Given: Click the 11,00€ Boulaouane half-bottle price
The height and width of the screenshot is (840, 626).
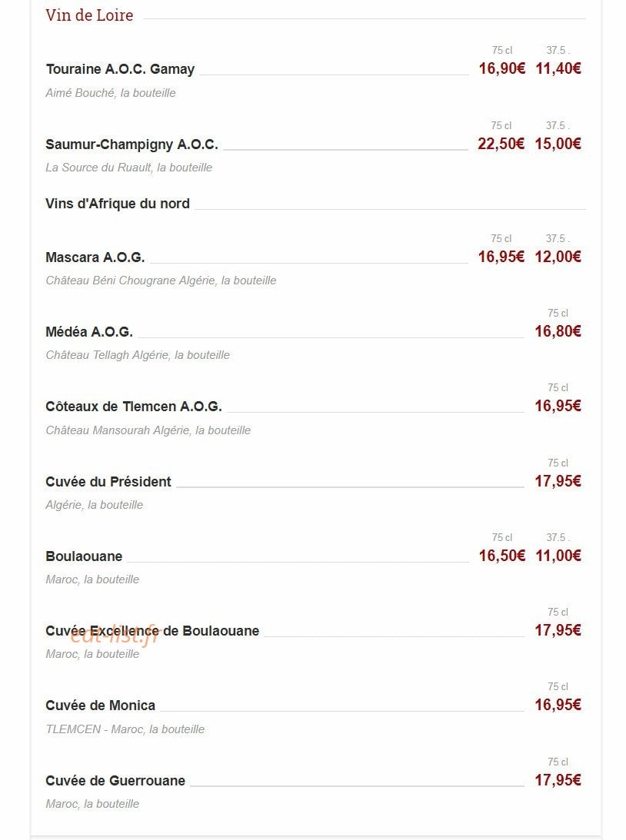Looking at the screenshot, I should click(558, 556).
